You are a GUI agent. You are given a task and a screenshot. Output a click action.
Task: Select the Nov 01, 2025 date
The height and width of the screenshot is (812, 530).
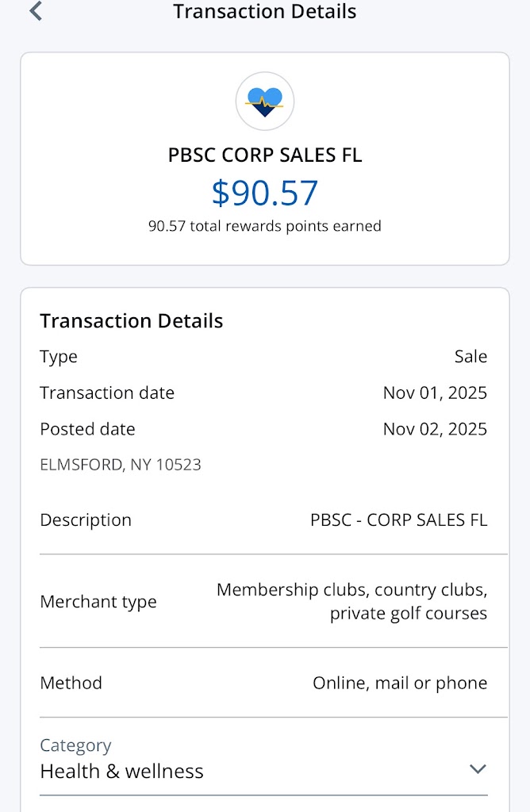pyautogui.click(x=435, y=393)
